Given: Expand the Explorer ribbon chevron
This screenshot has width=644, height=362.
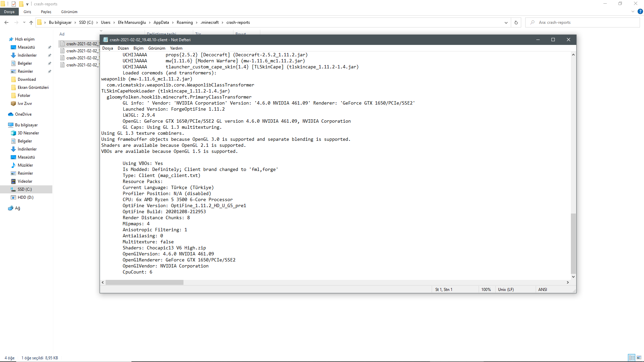Looking at the screenshot, I should 633,11.
